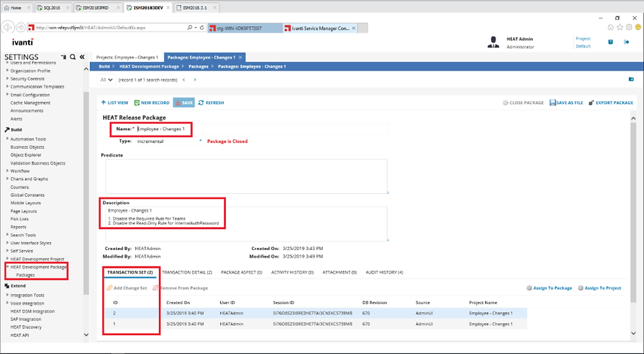Click the browser favorites star icon
Screen dimensions: 644x354
click(x=620, y=27)
